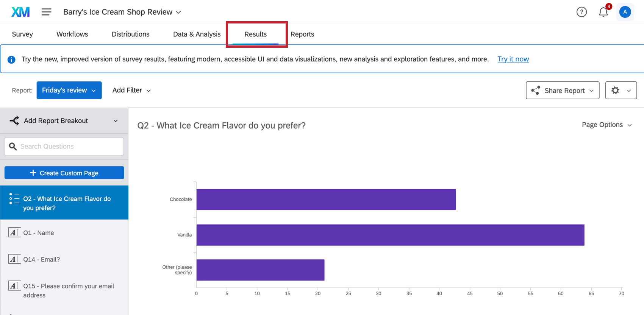
Task: Open the help question mark icon
Action: tap(581, 12)
